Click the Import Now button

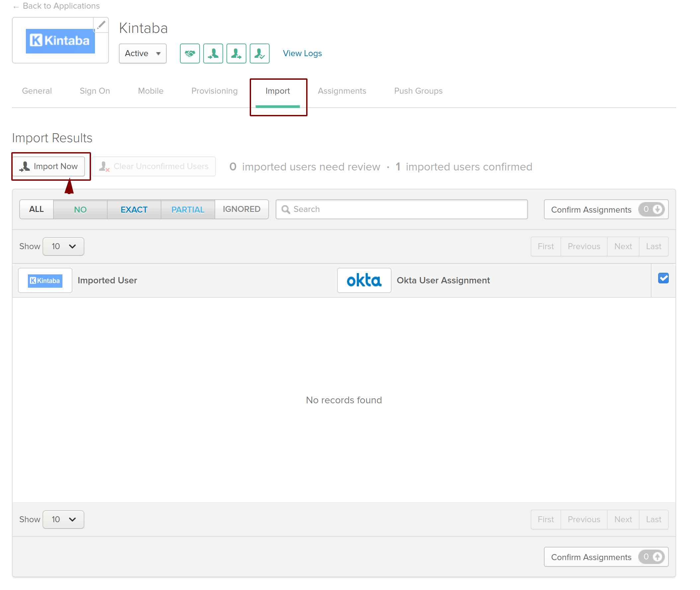(49, 166)
